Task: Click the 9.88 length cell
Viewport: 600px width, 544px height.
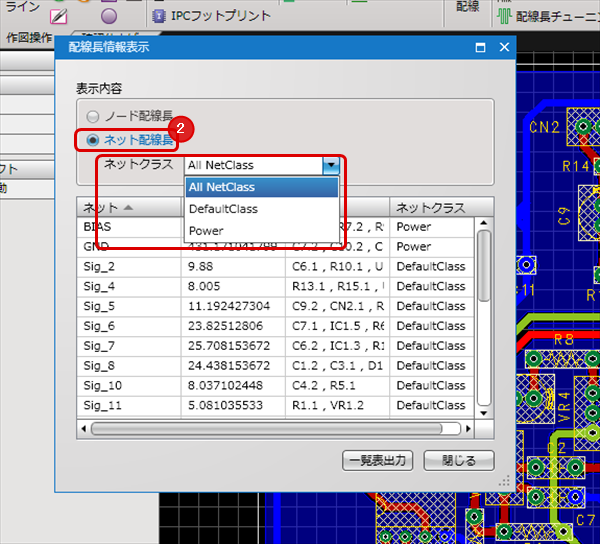Action: (233, 267)
